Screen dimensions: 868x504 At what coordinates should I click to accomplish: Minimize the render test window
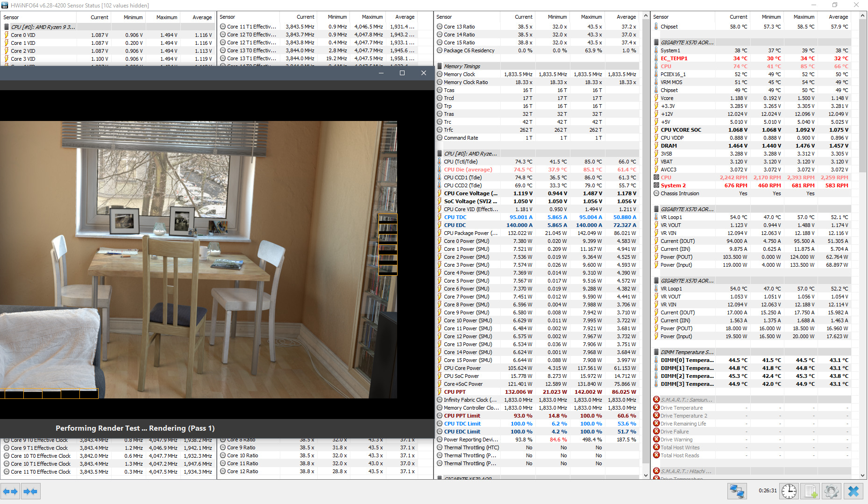point(381,73)
